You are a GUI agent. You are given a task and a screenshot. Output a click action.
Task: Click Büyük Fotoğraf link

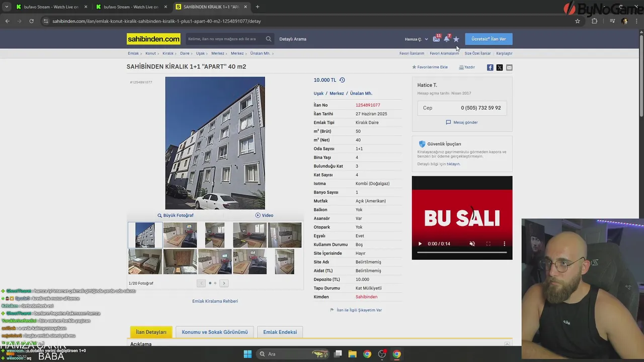click(x=176, y=215)
